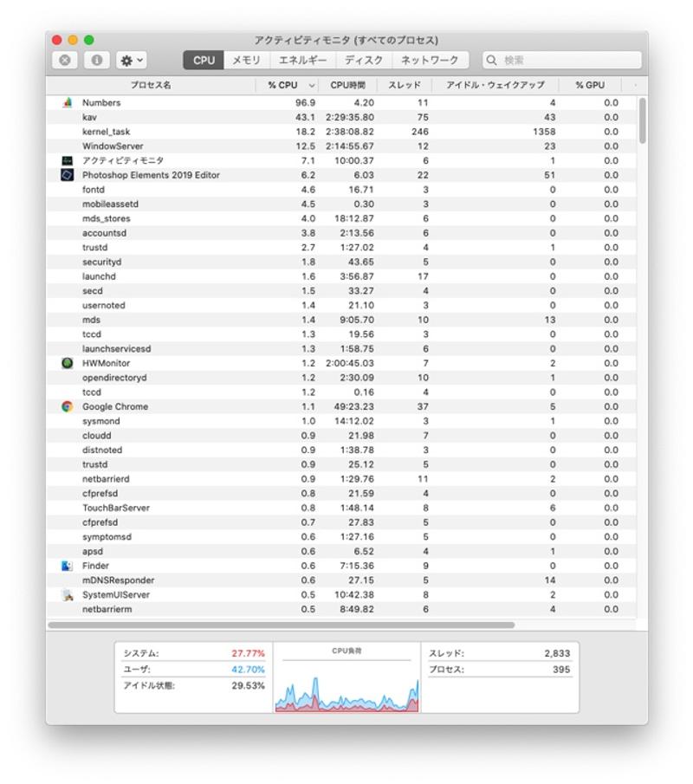This screenshot has height=784, width=693.
Task: Switch to the メモリ tab
Action: click(x=247, y=61)
